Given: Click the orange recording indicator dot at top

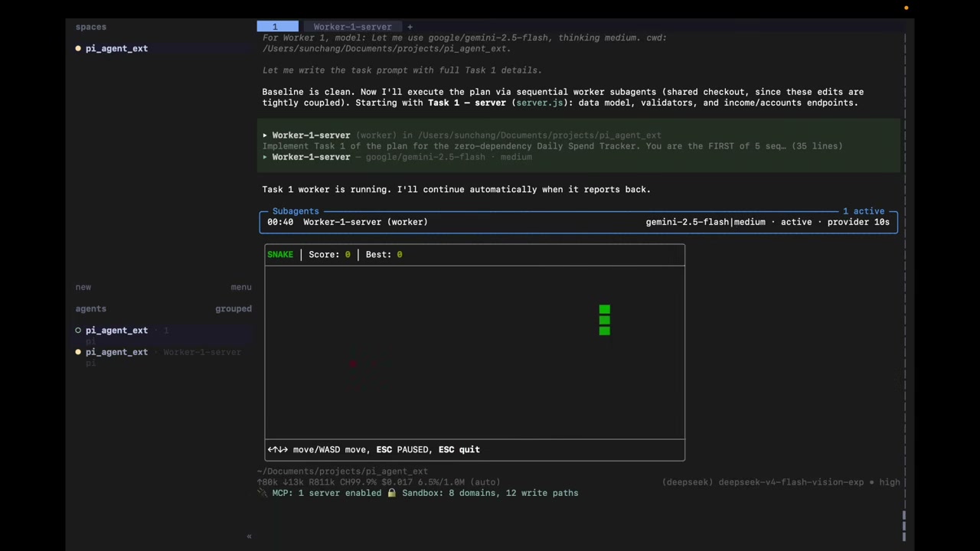Looking at the screenshot, I should (x=906, y=8).
